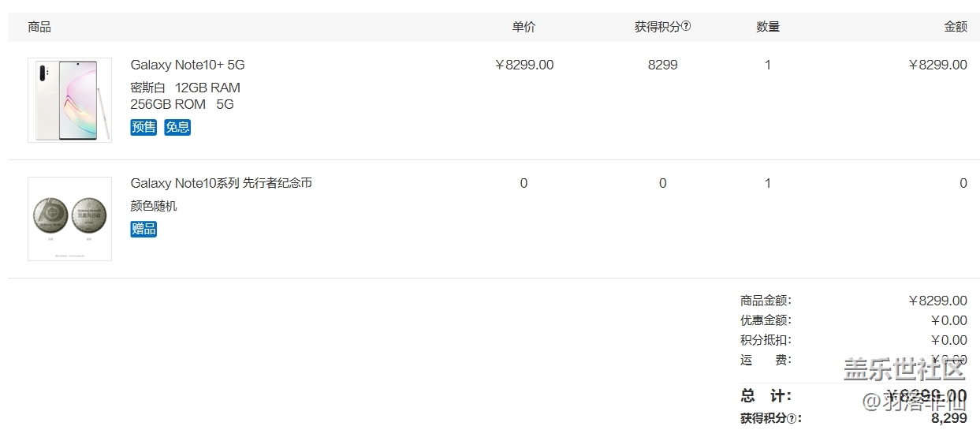980x430 pixels.
Task: Select the 颜色随机 option text
Action: 154,206
